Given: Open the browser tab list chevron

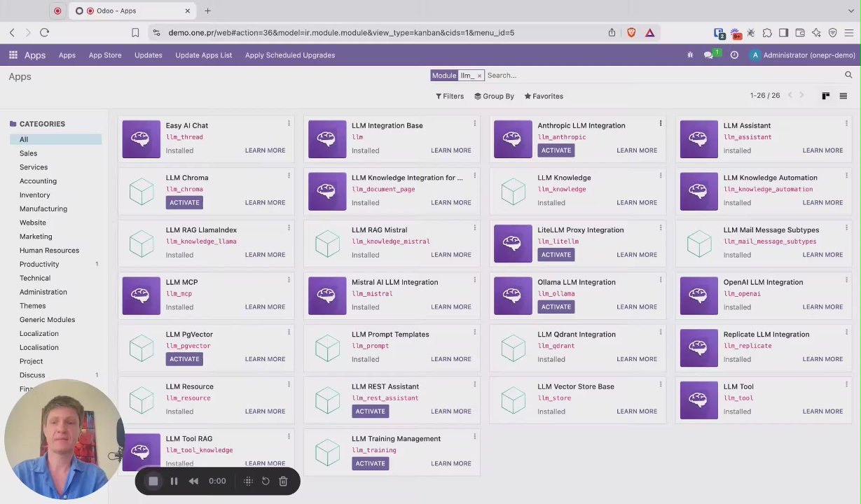Looking at the screenshot, I should [x=851, y=10].
